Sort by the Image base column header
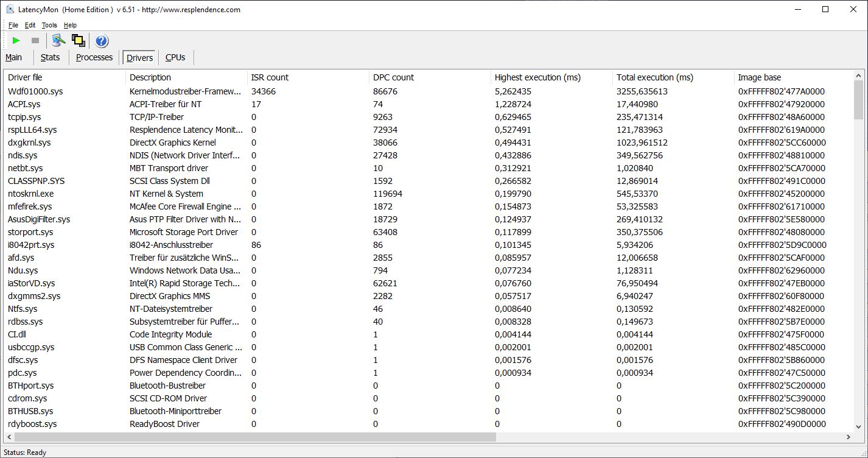868x458 pixels. [x=794, y=77]
